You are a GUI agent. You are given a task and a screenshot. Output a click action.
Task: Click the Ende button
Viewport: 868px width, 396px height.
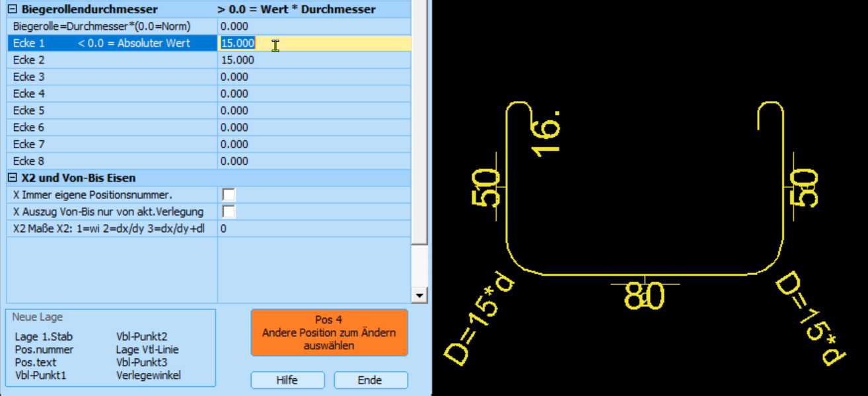370,380
